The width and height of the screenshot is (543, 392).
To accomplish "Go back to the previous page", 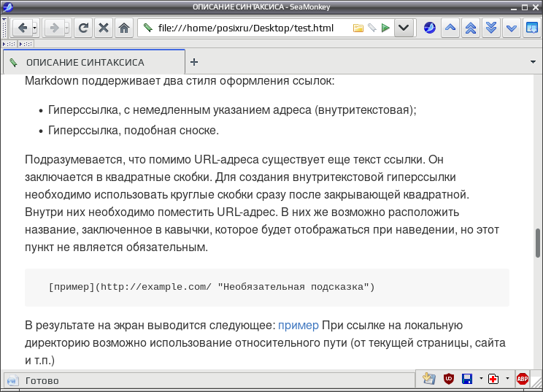I will 23,28.
